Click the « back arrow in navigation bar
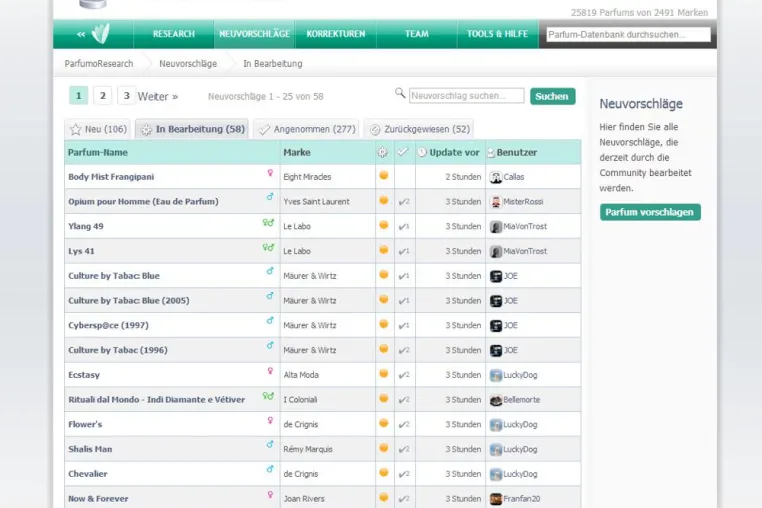 point(81,34)
